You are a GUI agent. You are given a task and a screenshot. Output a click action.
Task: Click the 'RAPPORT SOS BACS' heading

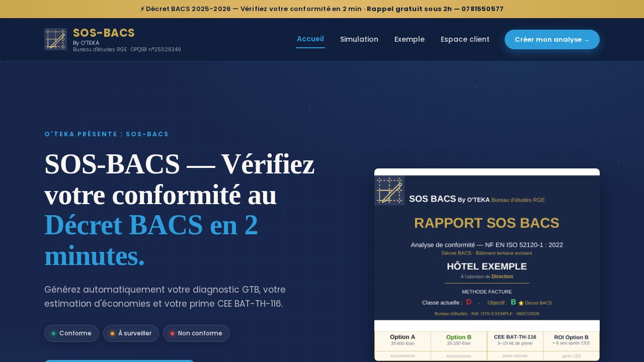point(487,223)
